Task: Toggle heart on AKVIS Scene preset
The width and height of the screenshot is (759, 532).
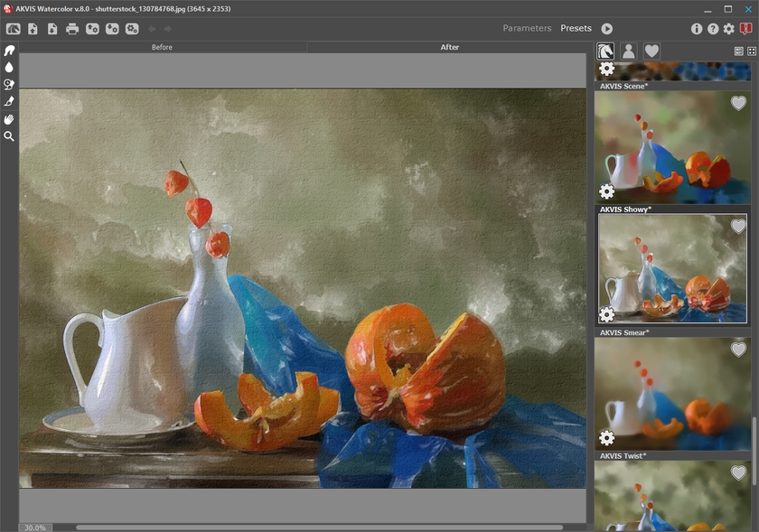Action: 738,104
